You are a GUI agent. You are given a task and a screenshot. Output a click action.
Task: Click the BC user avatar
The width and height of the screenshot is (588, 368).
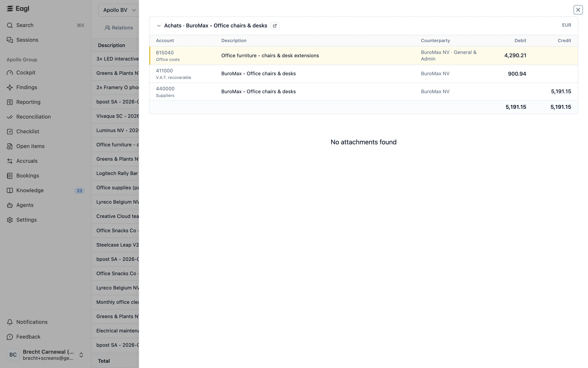point(13,355)
